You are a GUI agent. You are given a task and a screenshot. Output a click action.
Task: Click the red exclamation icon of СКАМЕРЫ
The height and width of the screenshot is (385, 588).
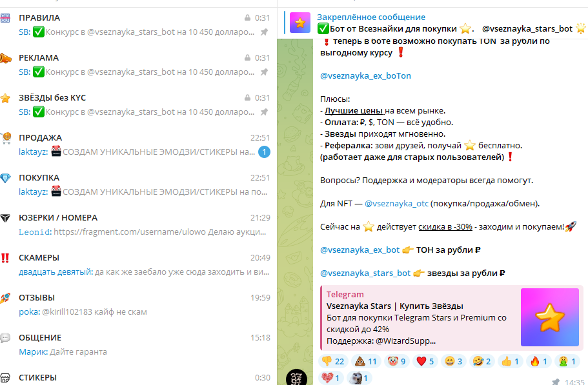[x=5, y=258]
